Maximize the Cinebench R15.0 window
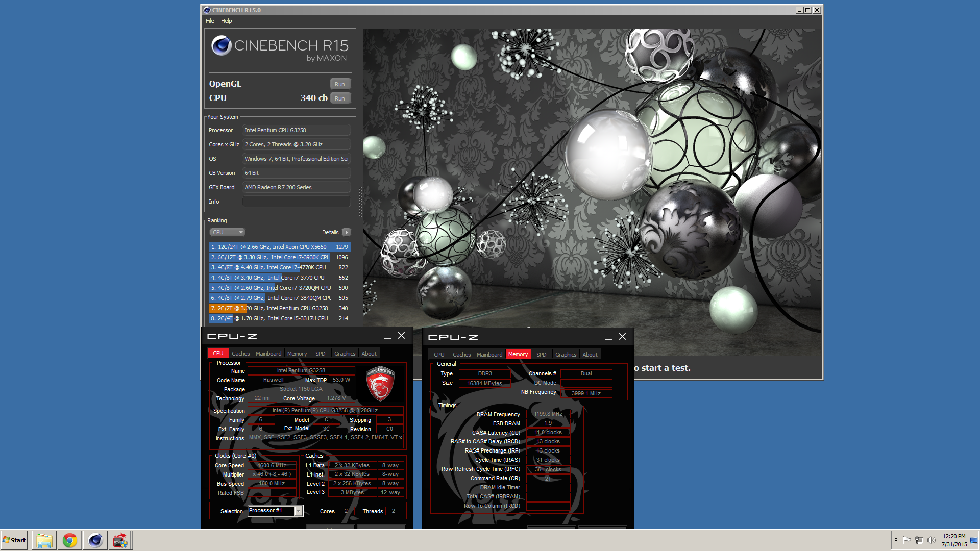This screenshot has width=980, height=551. 807,10
